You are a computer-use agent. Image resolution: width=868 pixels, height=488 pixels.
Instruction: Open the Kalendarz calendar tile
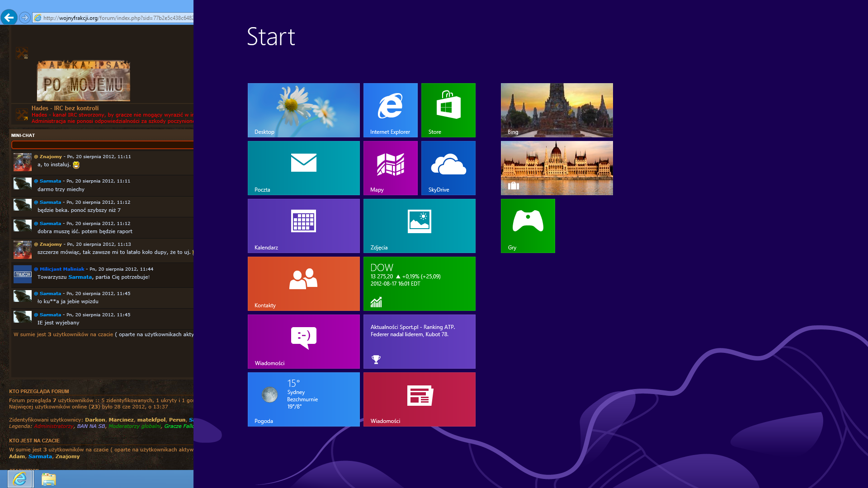303,225
